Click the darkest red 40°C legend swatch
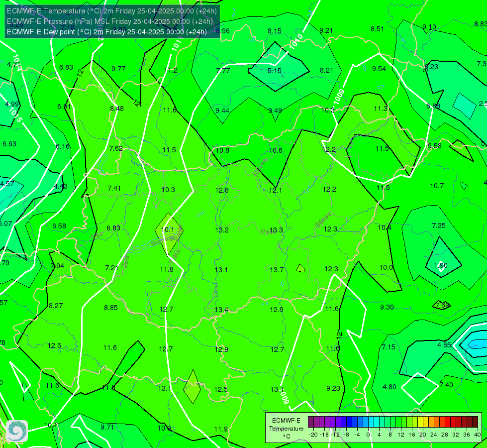 click(475, 422)
